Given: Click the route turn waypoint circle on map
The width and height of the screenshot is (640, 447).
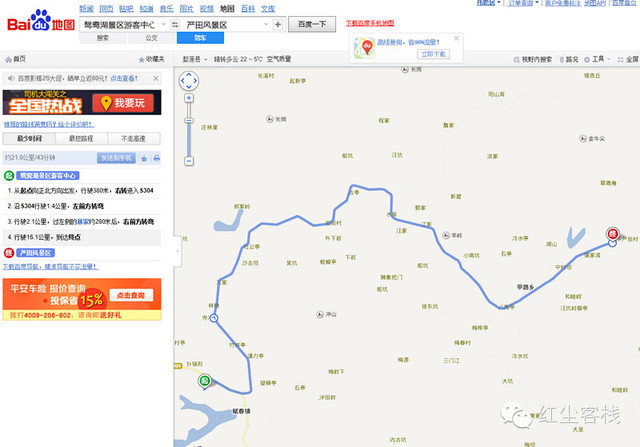Looking at the screenshot, I should coord(213,318).
